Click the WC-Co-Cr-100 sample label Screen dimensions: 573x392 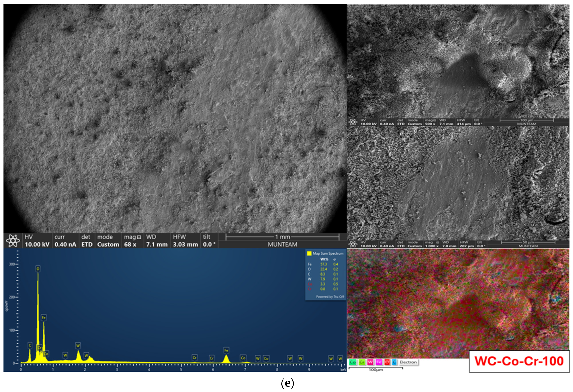point(519,361)
